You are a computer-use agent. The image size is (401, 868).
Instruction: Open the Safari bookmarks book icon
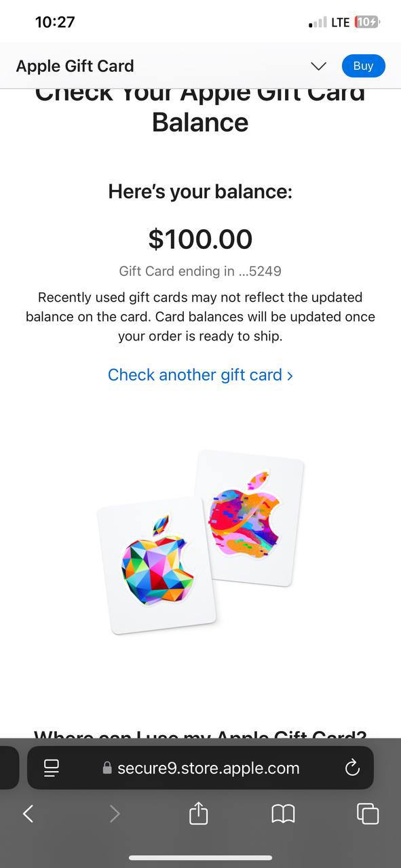(x=283, y=814)
